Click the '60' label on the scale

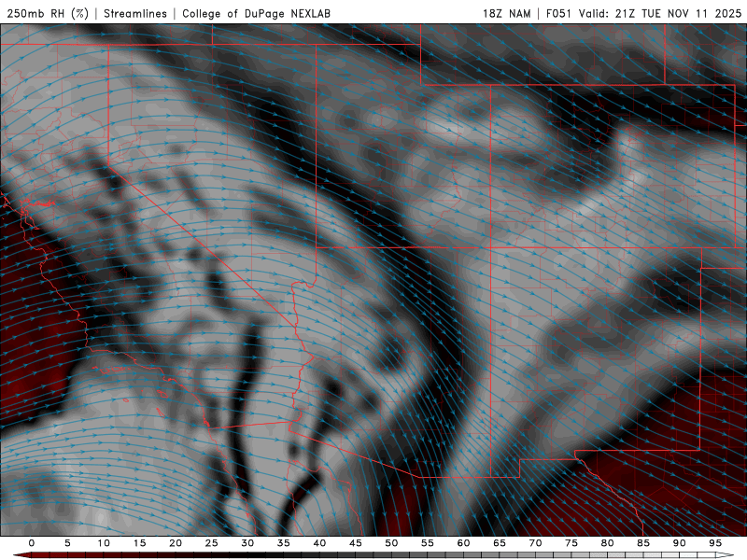tap(463, 543)
